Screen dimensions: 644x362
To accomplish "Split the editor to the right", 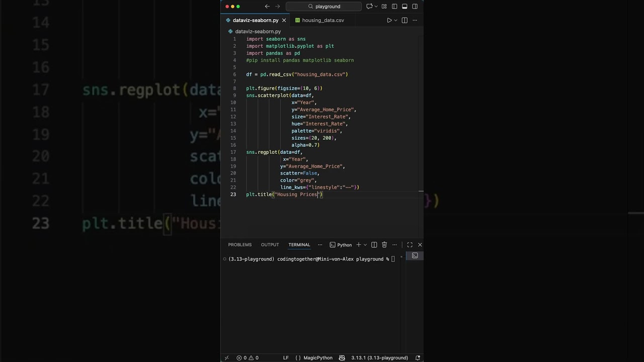I will point(405,20).
